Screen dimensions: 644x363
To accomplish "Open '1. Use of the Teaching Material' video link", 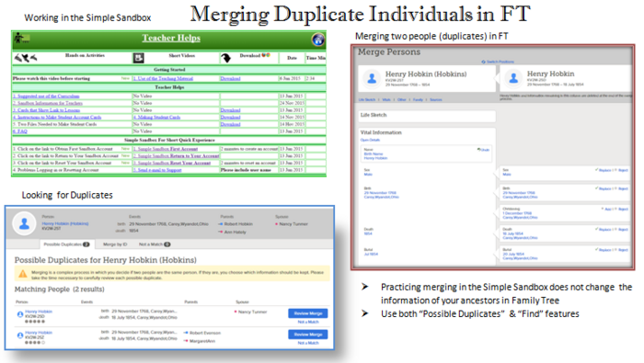I will pos(163,78).
